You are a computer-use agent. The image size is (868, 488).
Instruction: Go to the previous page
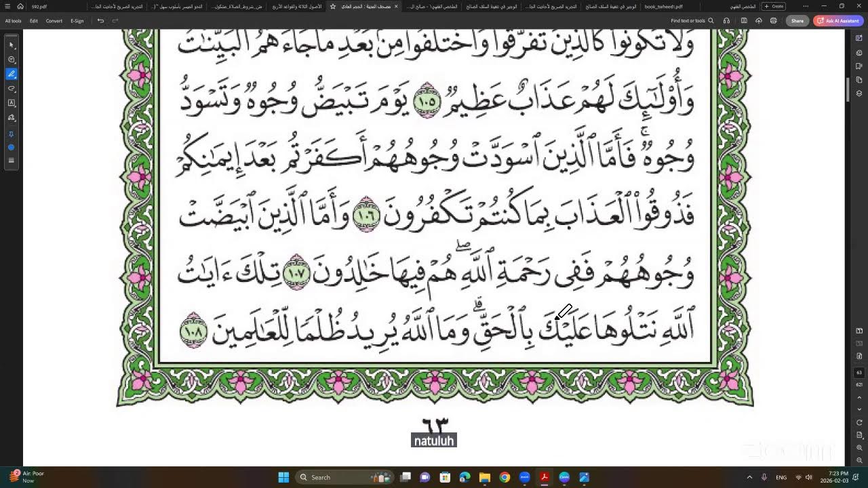tap(859, 398)
